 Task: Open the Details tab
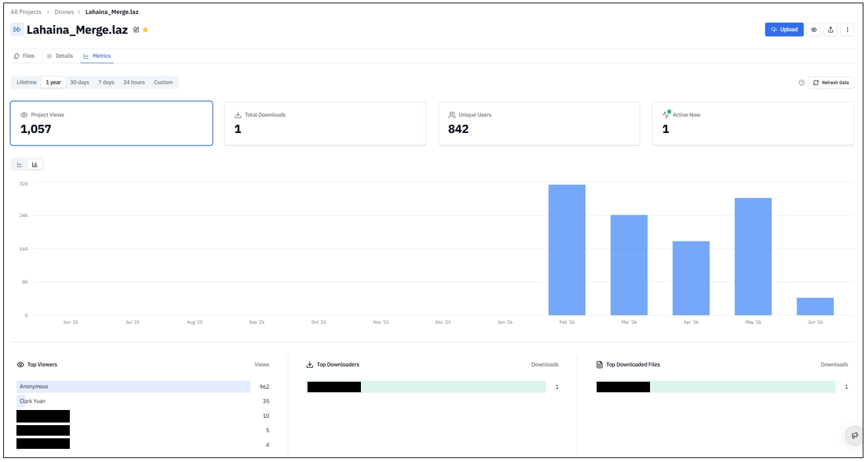(60, 56)
